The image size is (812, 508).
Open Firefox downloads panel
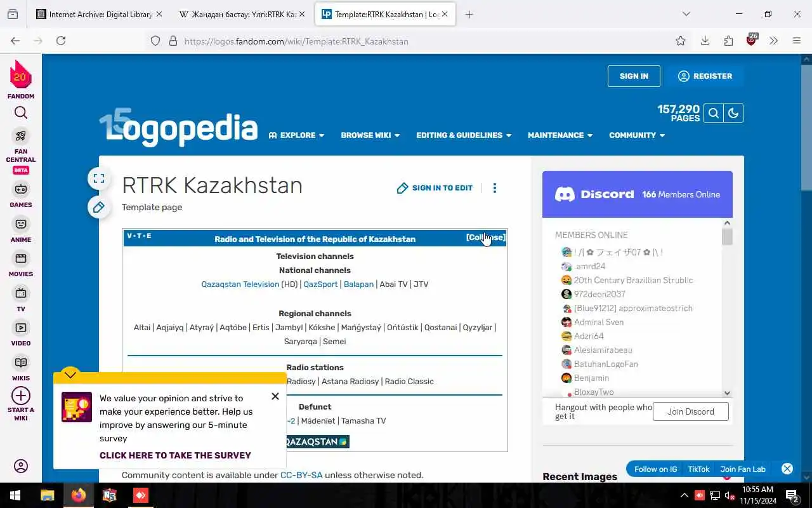[705, 41]
